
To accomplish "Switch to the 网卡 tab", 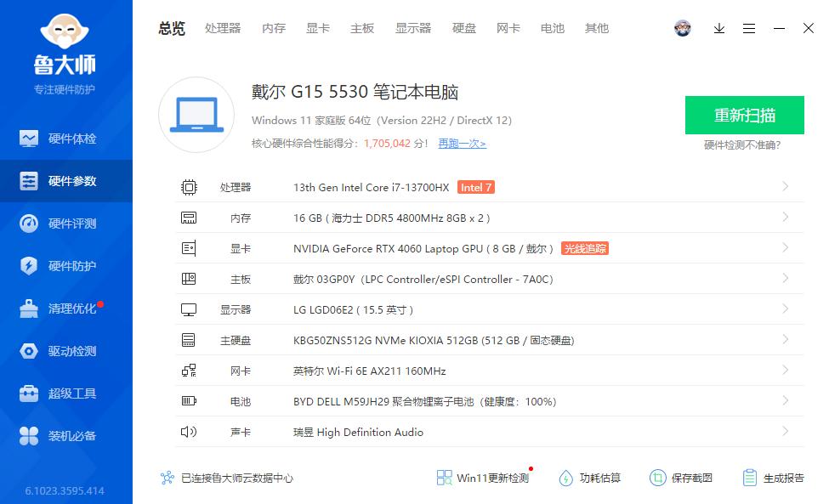I will [508, 28].
